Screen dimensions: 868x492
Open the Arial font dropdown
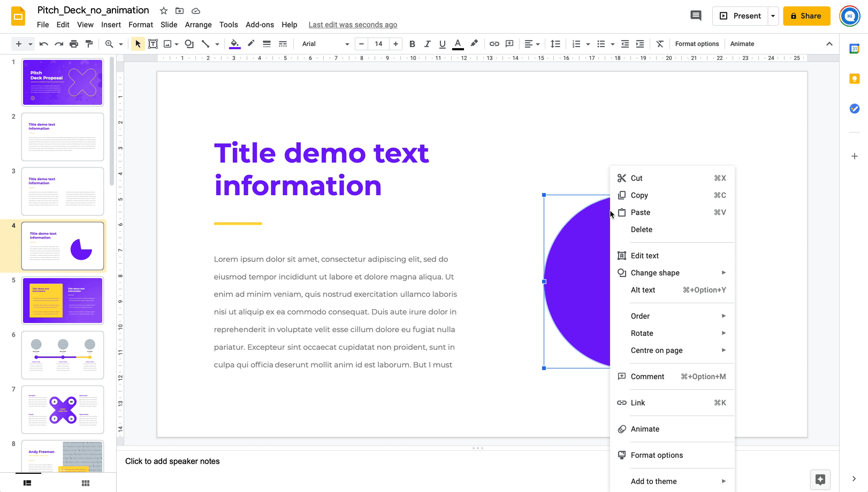325,44
